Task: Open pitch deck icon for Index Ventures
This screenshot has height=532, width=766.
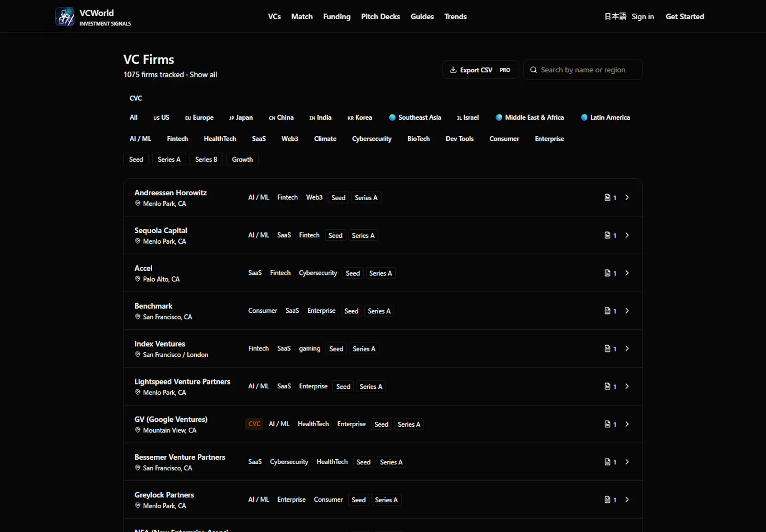Action: click(x=607, y=349)
